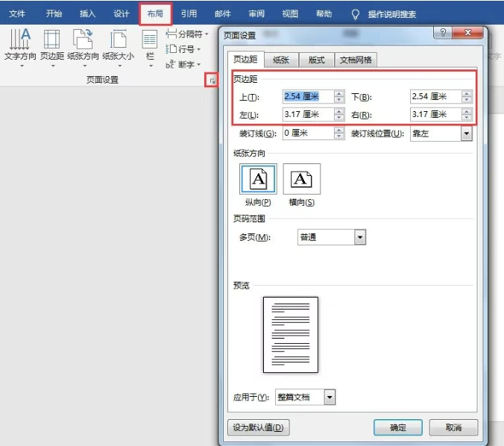Open the 纸张大小 paper size button
504x446 pixels.
(x=119, y=48)
